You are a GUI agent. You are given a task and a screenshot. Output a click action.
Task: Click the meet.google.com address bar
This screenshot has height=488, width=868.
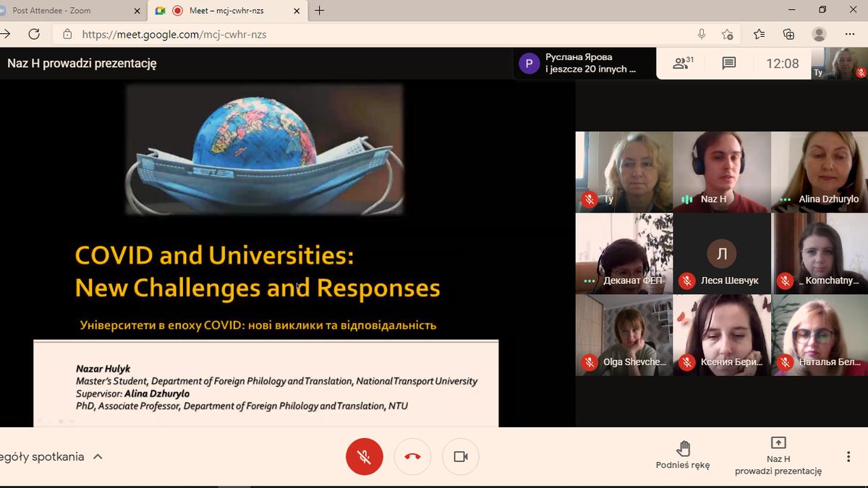click(x=362, y=34)
